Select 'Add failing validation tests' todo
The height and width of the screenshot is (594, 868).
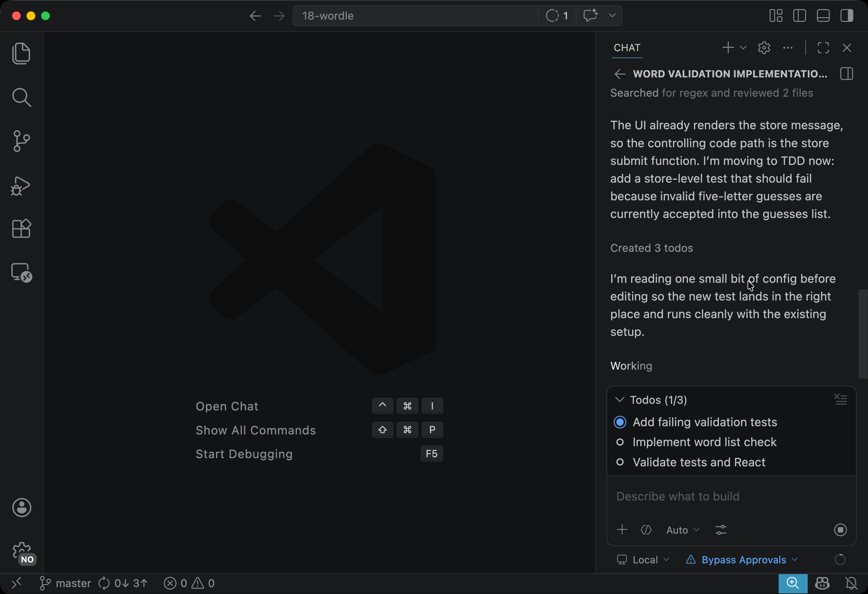(x=731, y=422)
